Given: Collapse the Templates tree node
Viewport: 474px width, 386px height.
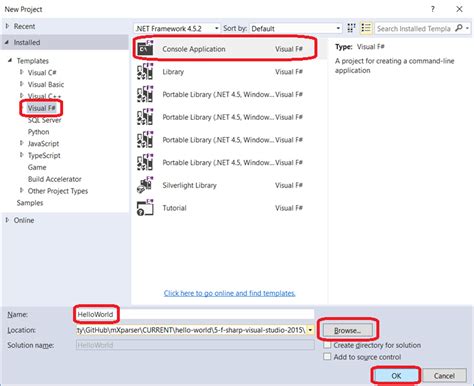Looking at the screenshot, I should coord(10,60).
